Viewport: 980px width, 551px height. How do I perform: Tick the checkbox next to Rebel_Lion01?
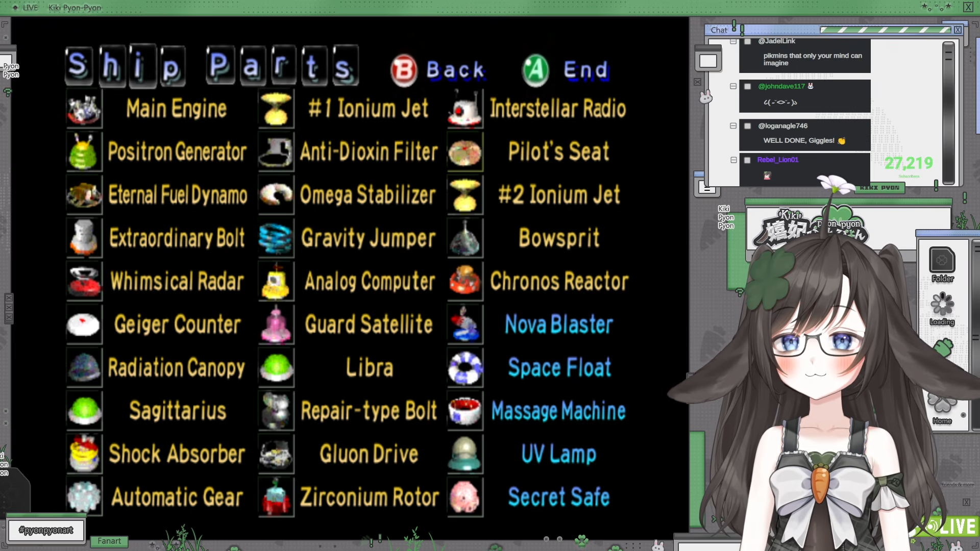coord(748,160)
